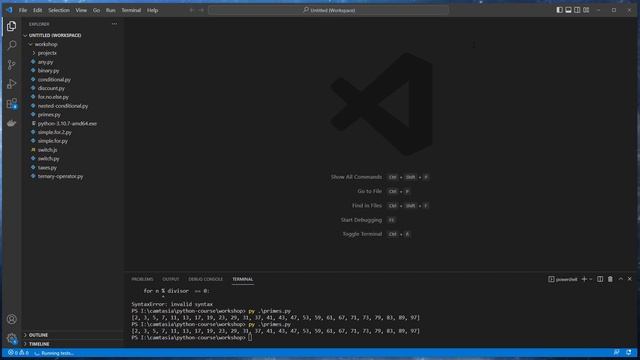Open the View menu
Viewport: 640px width, 360px height.
pos(81,10)
